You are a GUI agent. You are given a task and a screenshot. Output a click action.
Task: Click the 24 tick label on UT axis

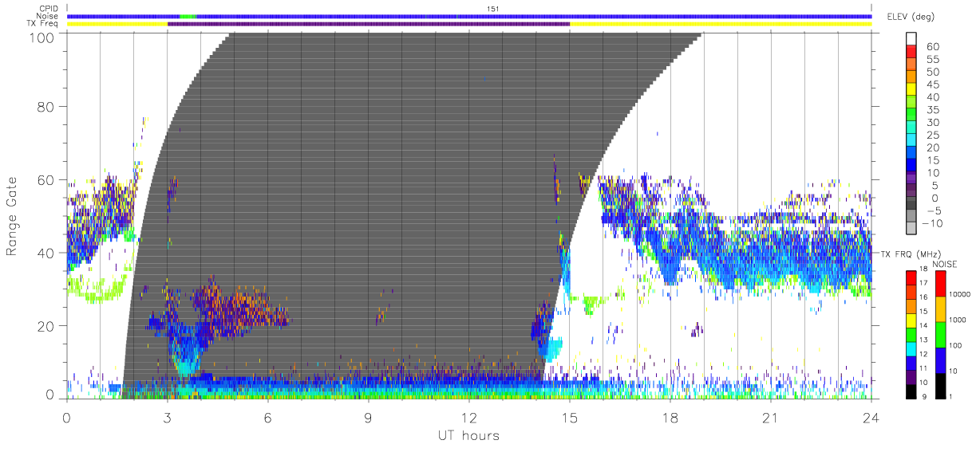(871, 418)
